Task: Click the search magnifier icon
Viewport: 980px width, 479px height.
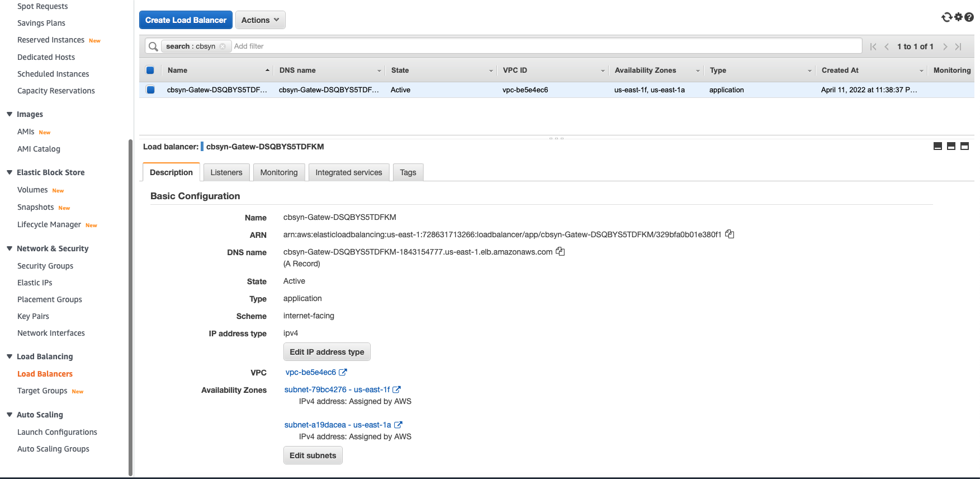Action: (x=153, y=46)
